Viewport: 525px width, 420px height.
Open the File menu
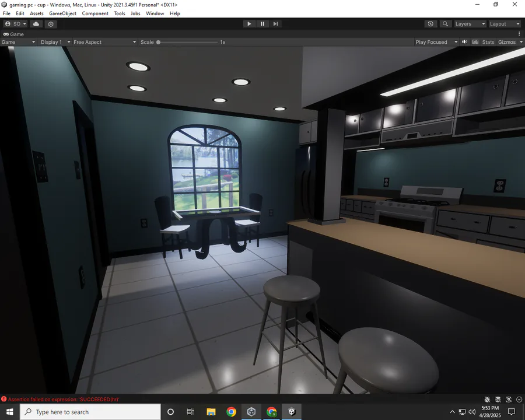6,13
